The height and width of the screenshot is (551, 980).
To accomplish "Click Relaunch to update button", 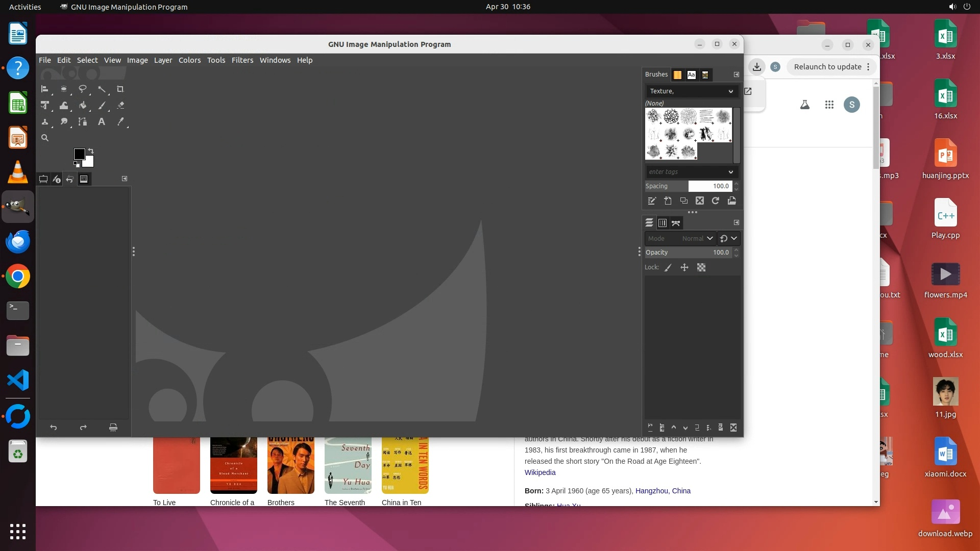I will tap(827, 67).
